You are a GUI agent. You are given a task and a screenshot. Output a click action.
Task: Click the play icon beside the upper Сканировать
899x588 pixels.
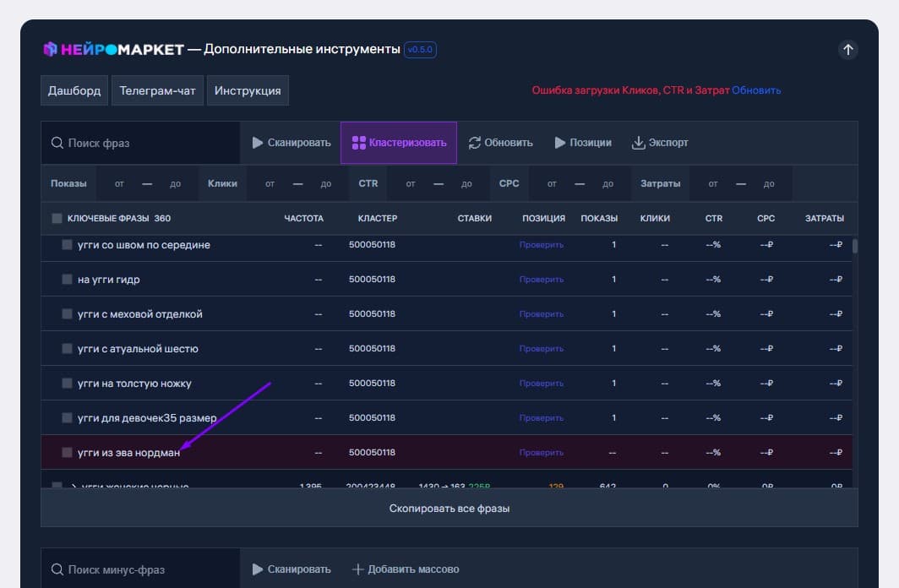tap(258, 143)
